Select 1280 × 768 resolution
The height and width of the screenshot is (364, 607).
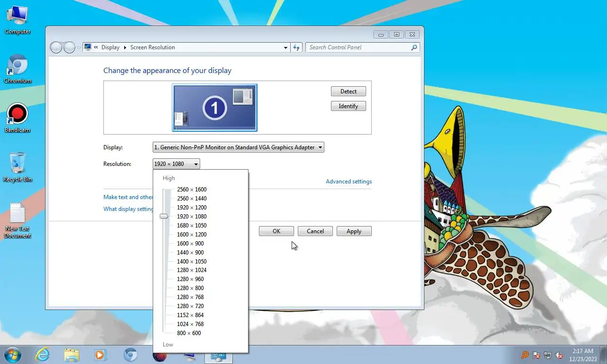[190, 297]
